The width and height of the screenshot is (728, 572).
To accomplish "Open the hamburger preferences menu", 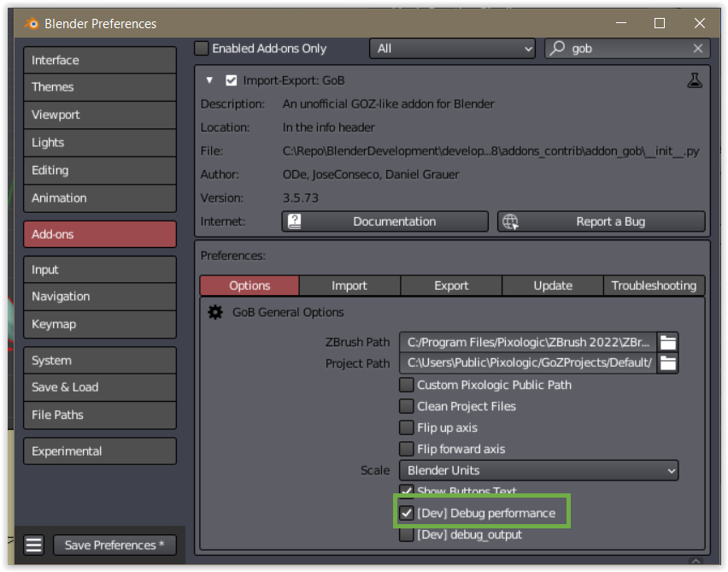I will click(x=34, y=545).
